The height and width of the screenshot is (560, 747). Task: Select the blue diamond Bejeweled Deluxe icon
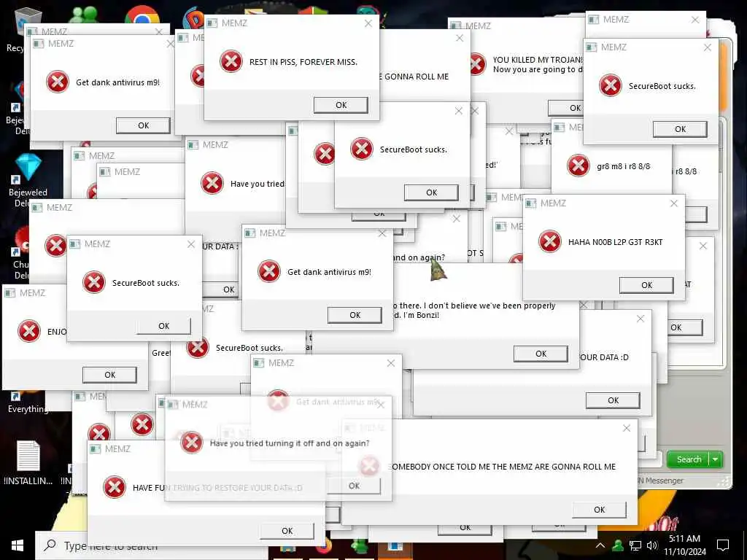pos(28,168)
